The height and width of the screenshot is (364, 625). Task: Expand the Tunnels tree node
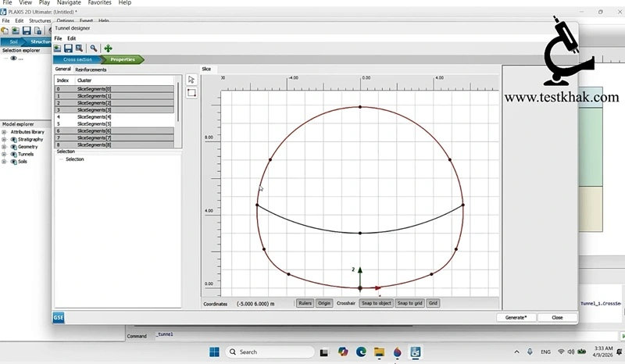(x=4, y=155)
